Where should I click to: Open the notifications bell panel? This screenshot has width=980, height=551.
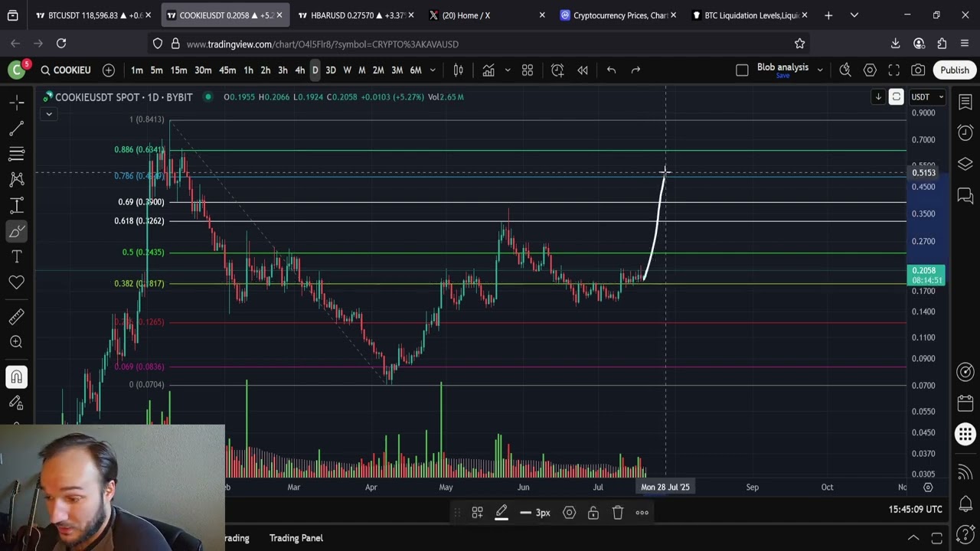965,504
